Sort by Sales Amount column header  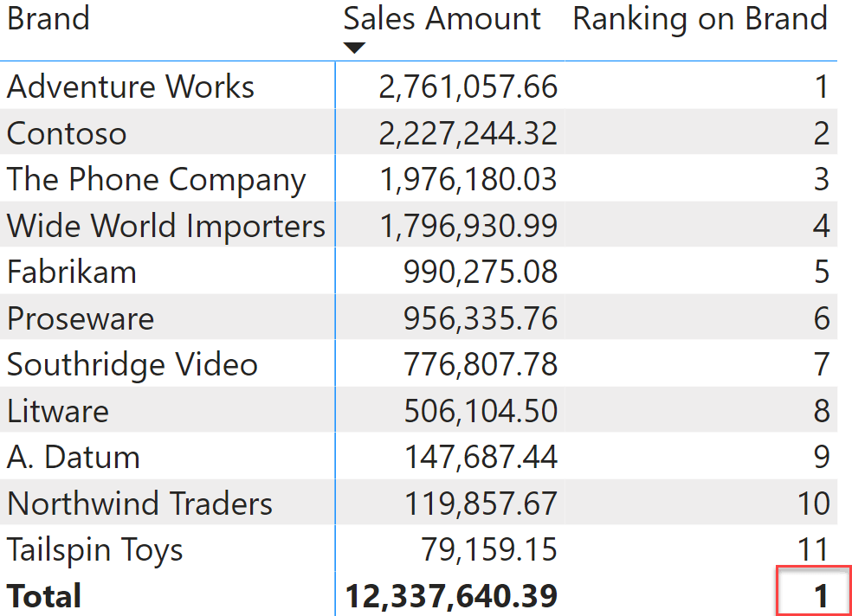pos(442,18)
